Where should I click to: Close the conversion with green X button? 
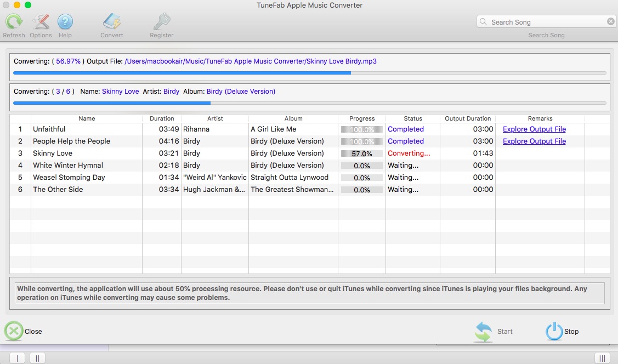click(14, 331)
